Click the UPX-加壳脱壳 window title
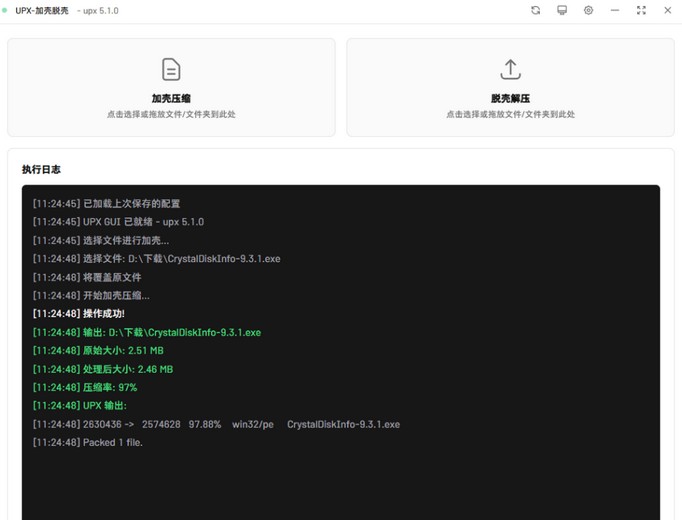The height and width of the screenshot is (520, 682). (42, 11)
